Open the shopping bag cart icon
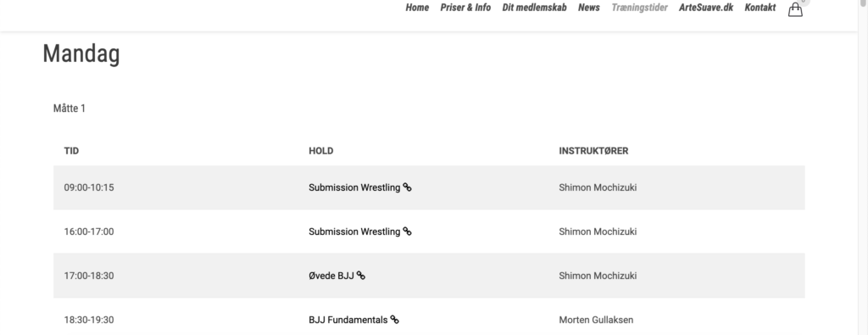The width and height of the screenshot is (868, 335). pyautogui.click(x=795, y=9)
